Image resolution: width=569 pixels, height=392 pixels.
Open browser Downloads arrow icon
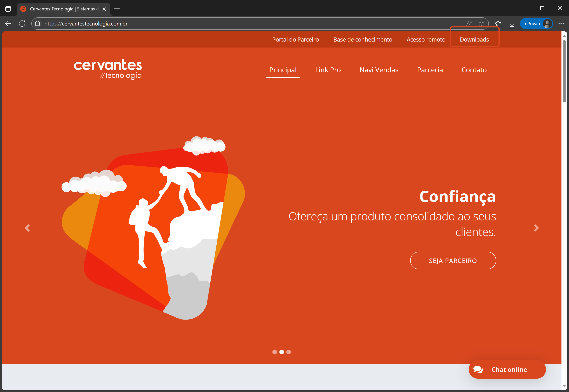pos(512,24)
